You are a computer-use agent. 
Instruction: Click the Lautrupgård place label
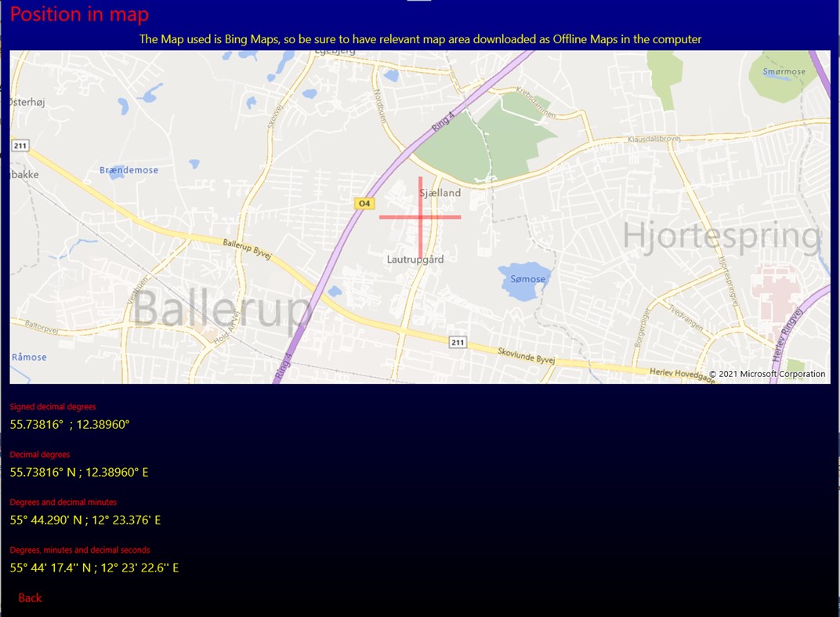point(415,259)
